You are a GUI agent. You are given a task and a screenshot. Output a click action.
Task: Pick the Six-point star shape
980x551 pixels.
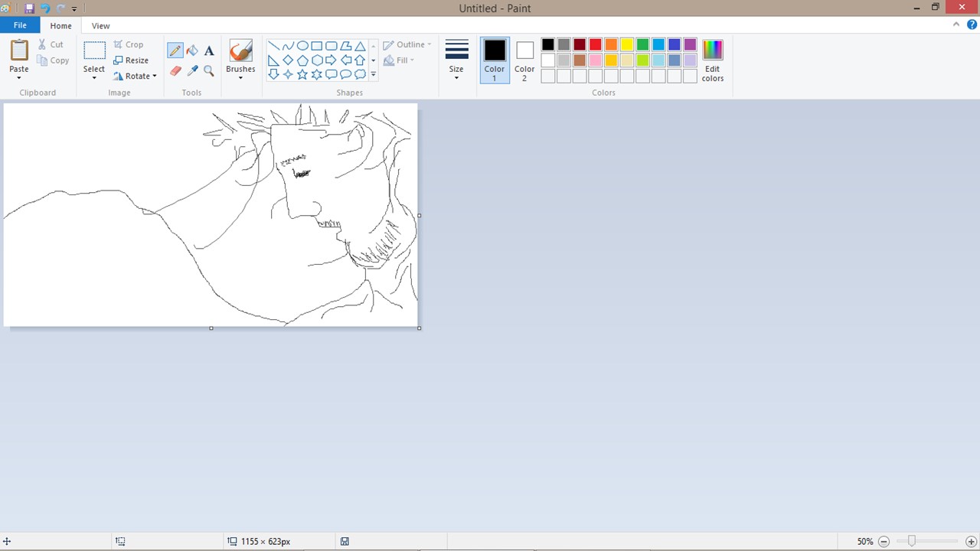317,74
